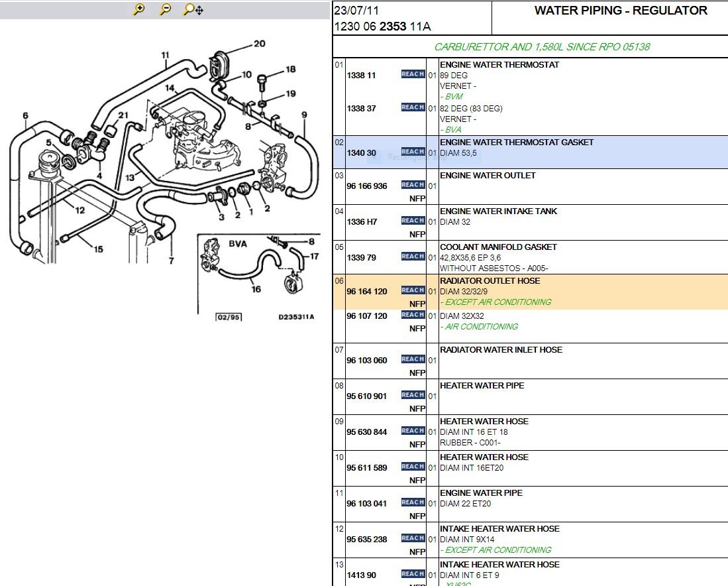Click REACH badge for part 1339 79

(413, 256)
